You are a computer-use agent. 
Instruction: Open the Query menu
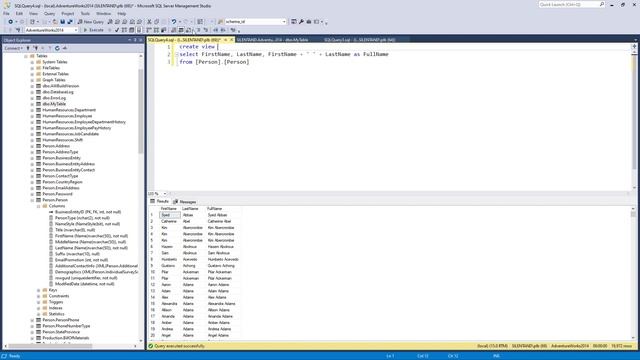click(x=49, y=13)
